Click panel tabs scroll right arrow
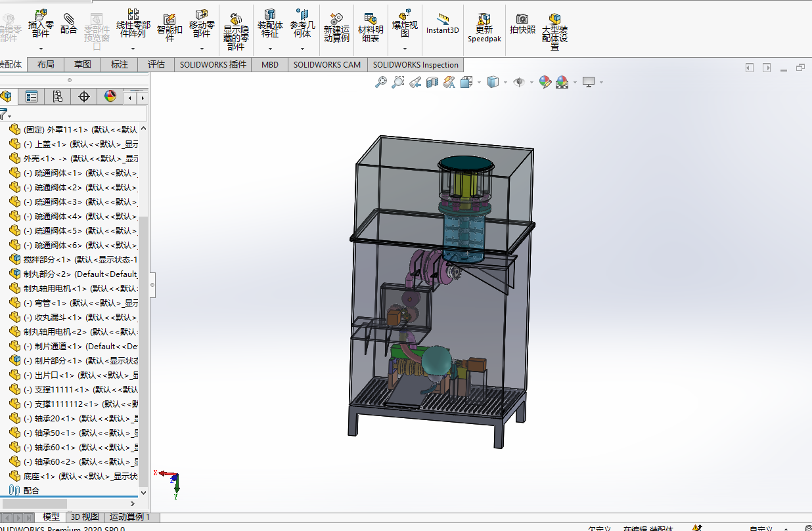Viewport: 812px width, 531px height. point(143,98)
